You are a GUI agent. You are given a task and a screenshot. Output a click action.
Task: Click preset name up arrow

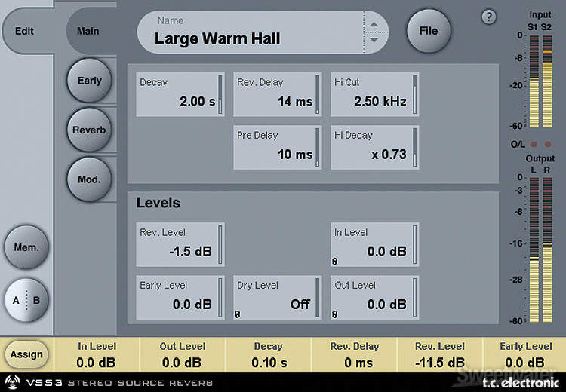coord(374,24)
